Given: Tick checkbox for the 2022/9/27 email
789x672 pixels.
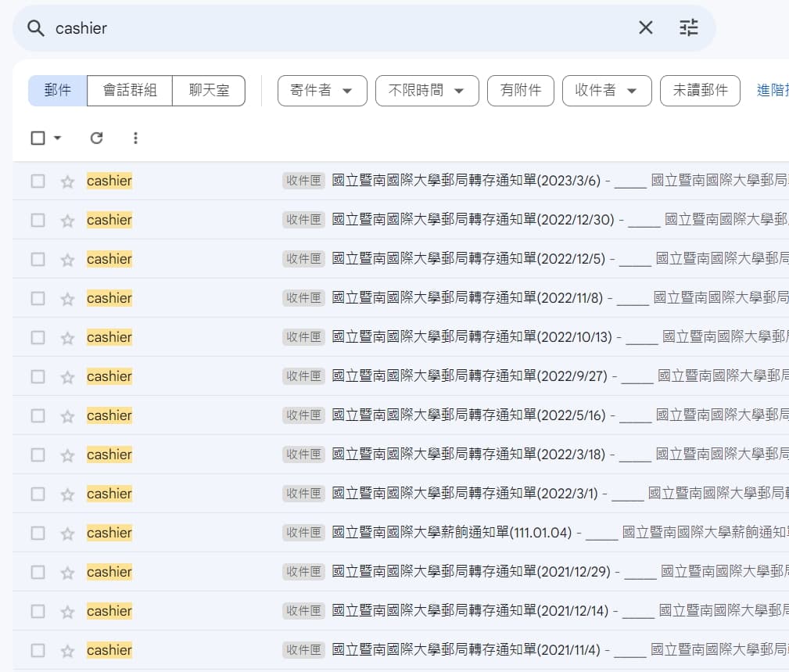Looking at the screenshot, I should (38, 376).
